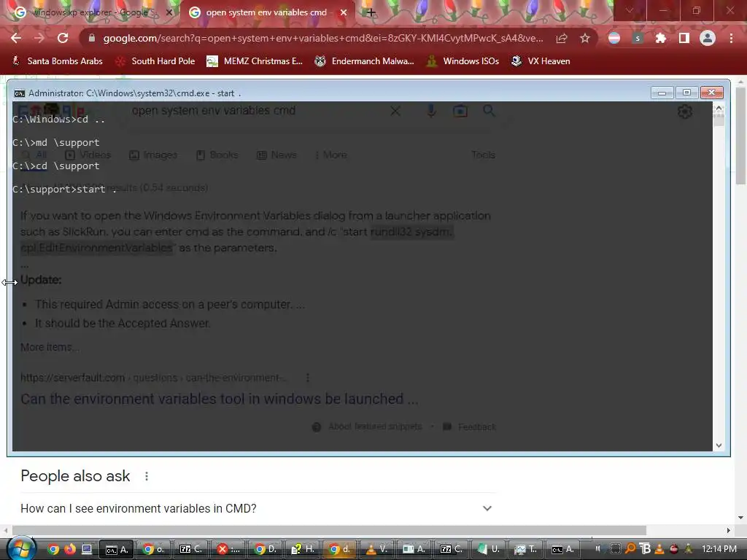Open the tab search dropdown chevron
747x560 pixels.
(630, 10)
